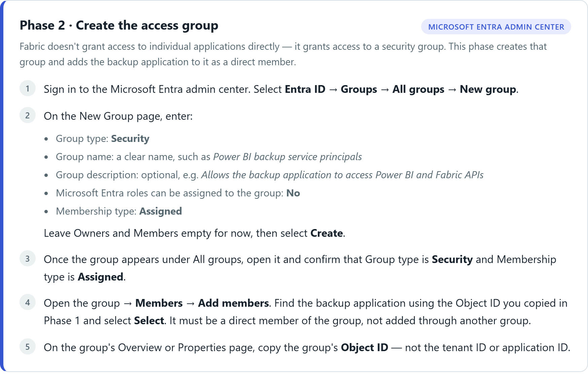Click the Group type Security bullet
588x374 pixels.
(103, 139)
